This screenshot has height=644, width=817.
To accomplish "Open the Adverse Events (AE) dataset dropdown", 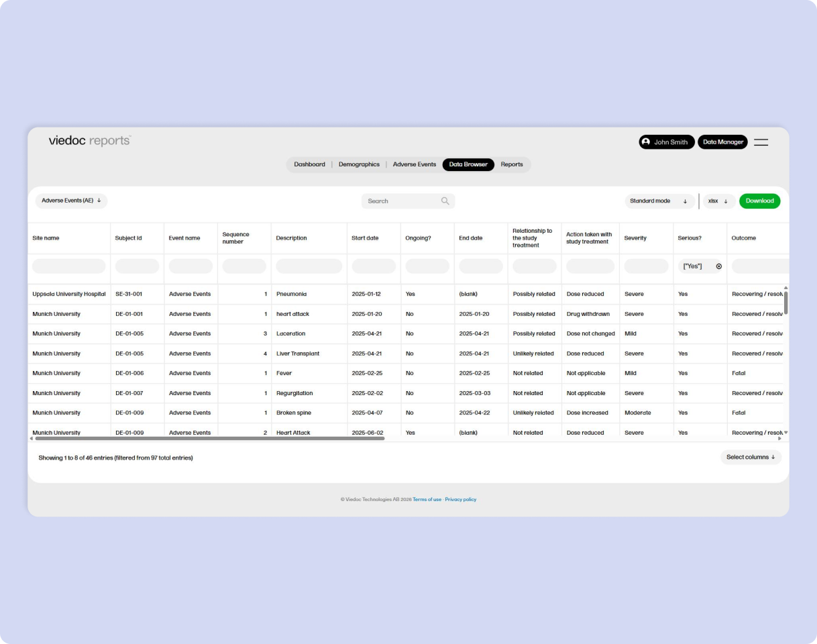I will pos(71,200).
